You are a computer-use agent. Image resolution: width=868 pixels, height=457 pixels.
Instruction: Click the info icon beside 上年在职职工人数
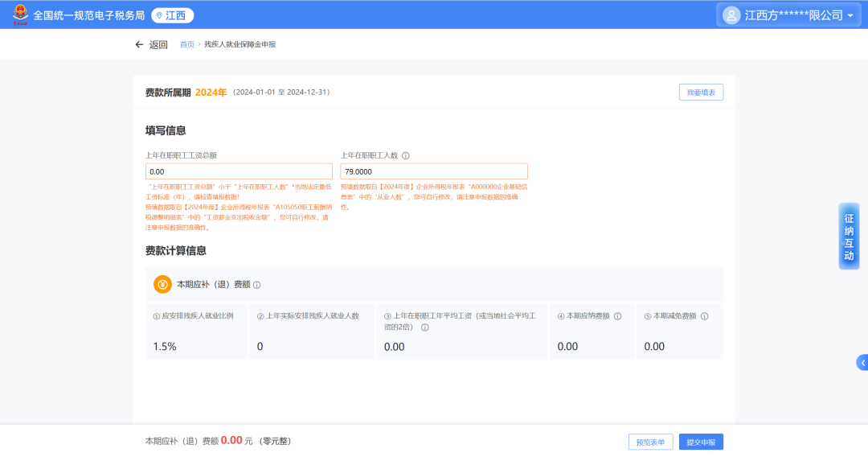(406, 155)
